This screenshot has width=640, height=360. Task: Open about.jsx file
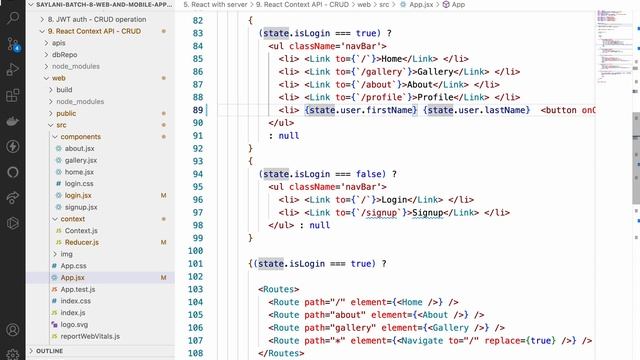click(80, 149)
